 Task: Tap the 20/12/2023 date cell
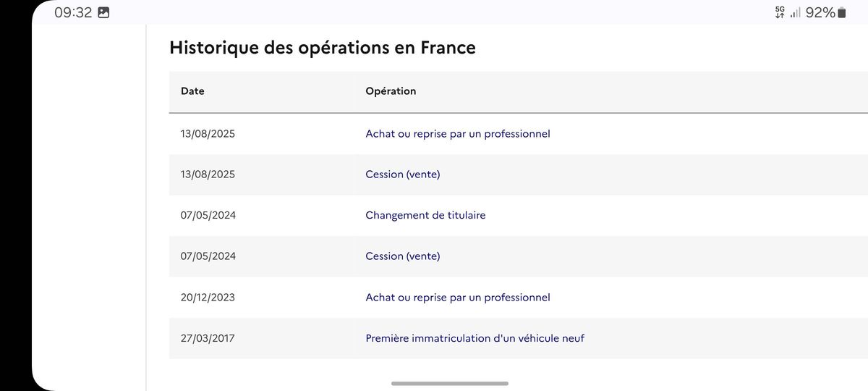208,298
